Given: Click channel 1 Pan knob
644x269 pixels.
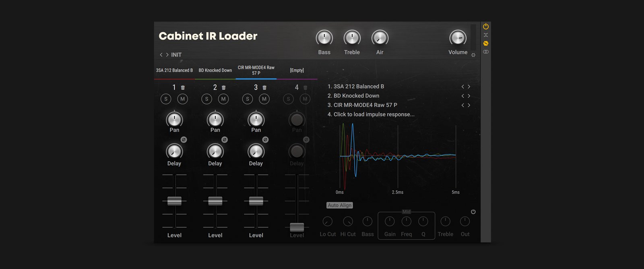Looking at the screenshot, I should tap(174, 119).
